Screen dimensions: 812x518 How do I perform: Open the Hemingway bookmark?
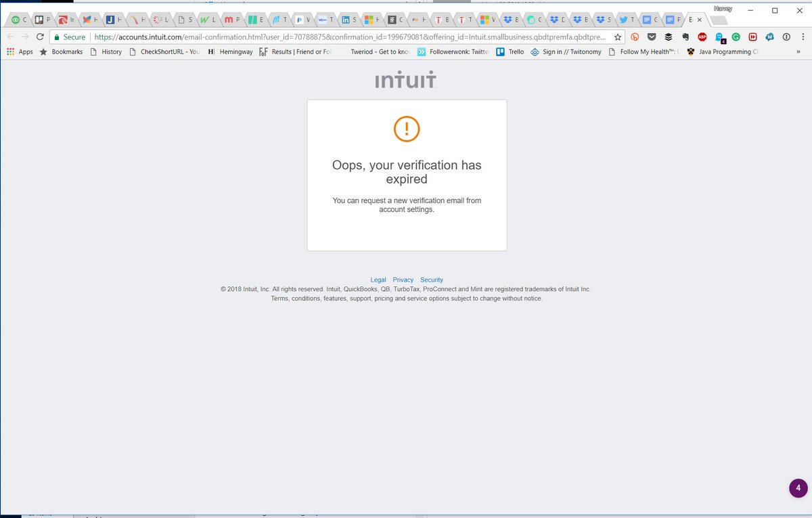point(231,51)
